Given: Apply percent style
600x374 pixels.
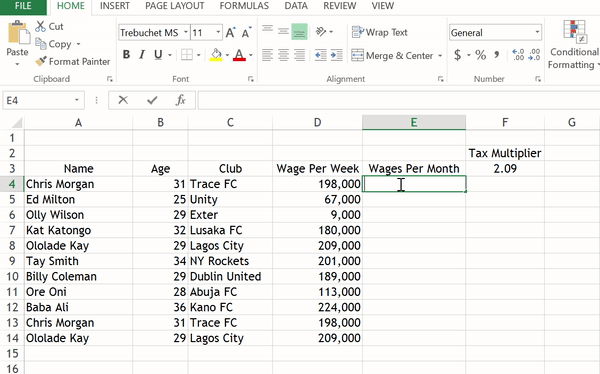Looking at the screenshot, I should click(x=481, y=55).
